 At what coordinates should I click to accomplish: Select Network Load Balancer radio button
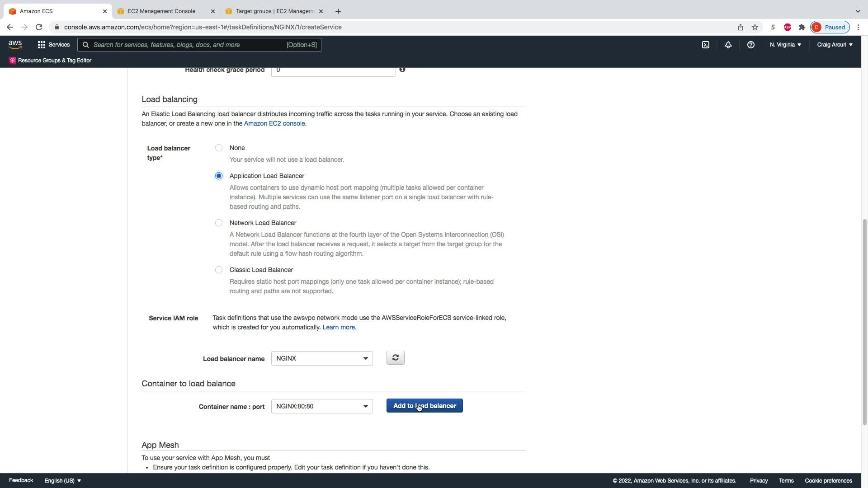(x=219, y=223)
